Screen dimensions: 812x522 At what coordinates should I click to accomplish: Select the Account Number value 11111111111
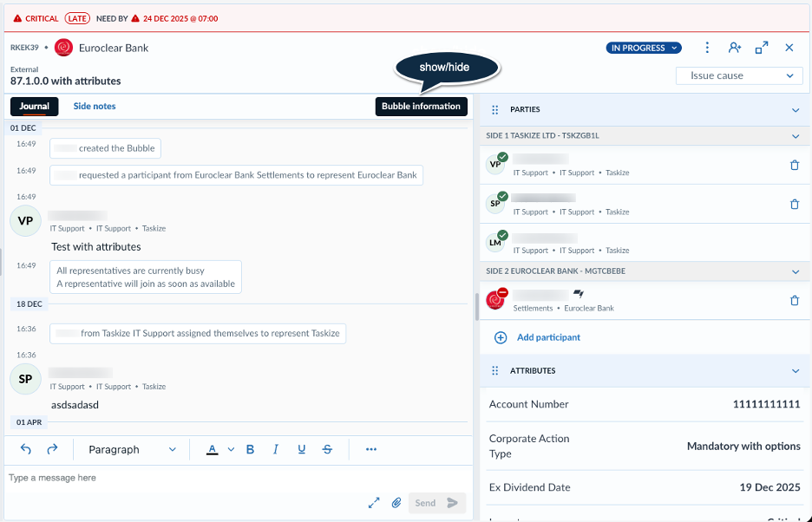766,404
